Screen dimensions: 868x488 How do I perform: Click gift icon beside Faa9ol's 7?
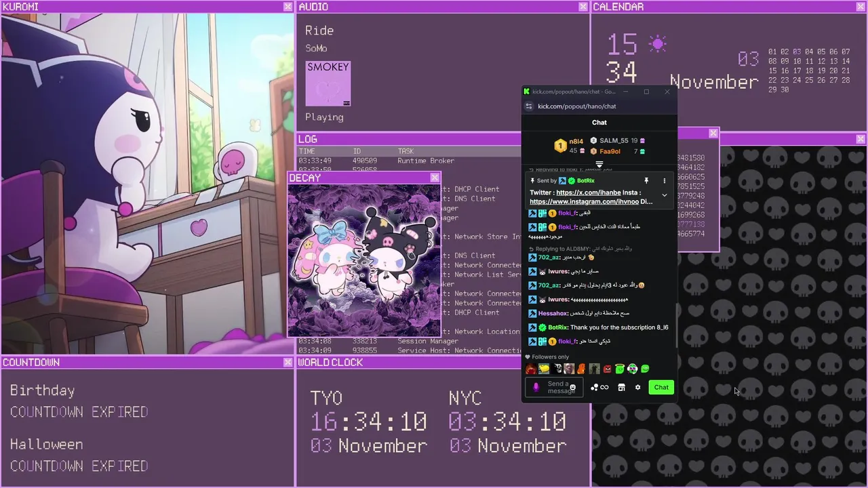(642, 151)
